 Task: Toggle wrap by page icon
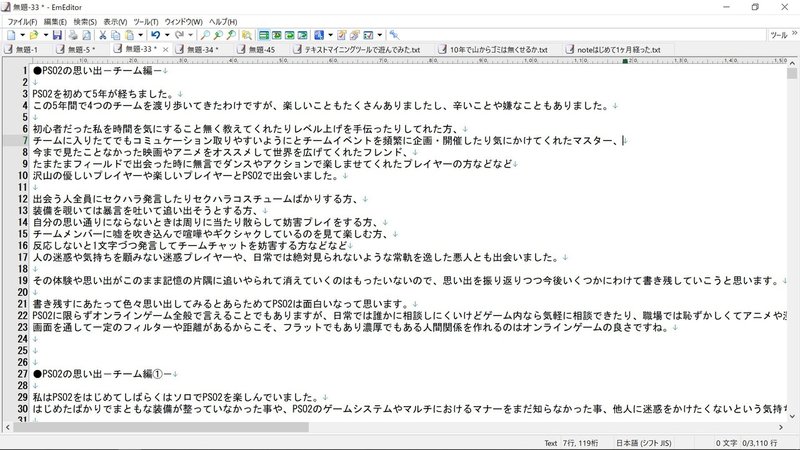303,35
